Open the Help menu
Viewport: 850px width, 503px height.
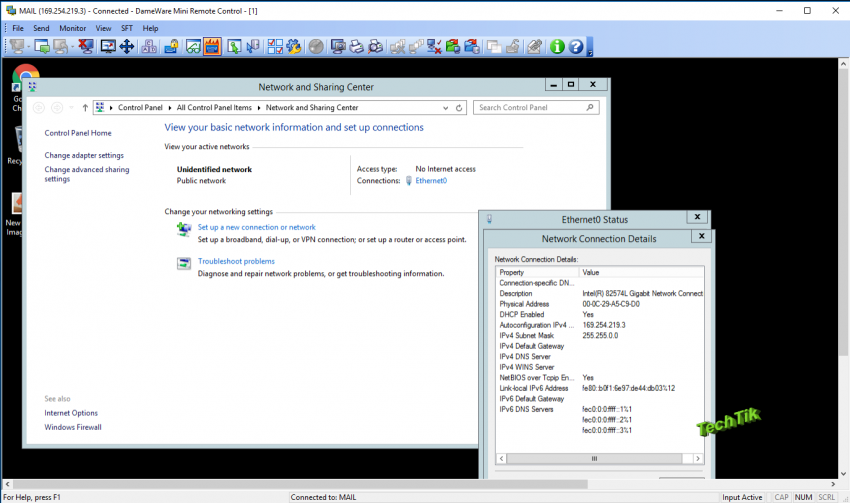[x=150, y=28]
